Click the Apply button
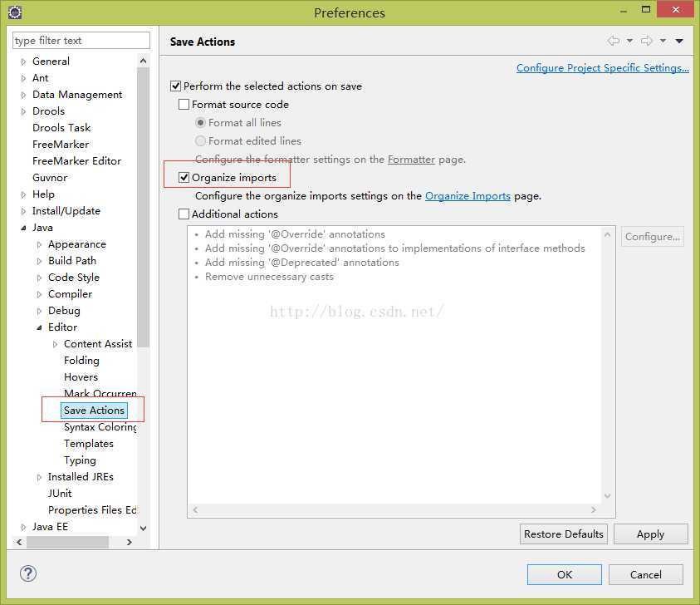 pos(650,534)
